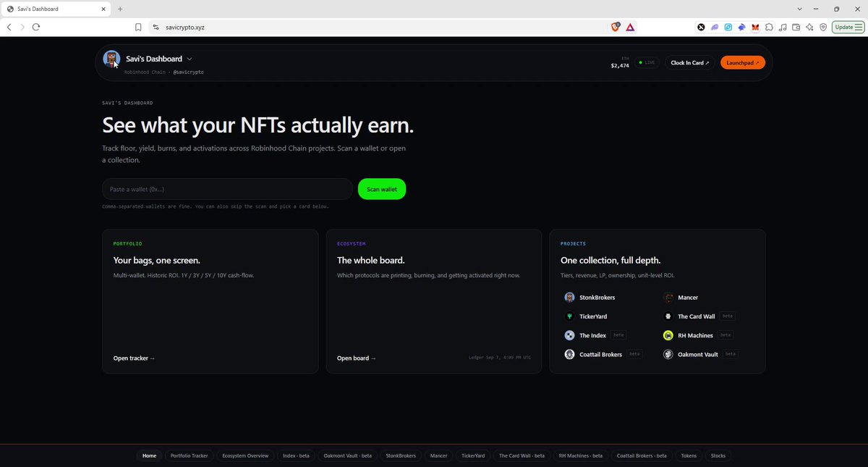
Task: Go to Home in the bottom nav
Action: [149, 456]
